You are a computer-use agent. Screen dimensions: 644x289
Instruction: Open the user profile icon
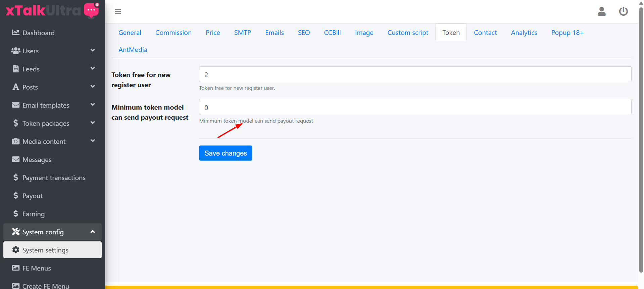601,11
